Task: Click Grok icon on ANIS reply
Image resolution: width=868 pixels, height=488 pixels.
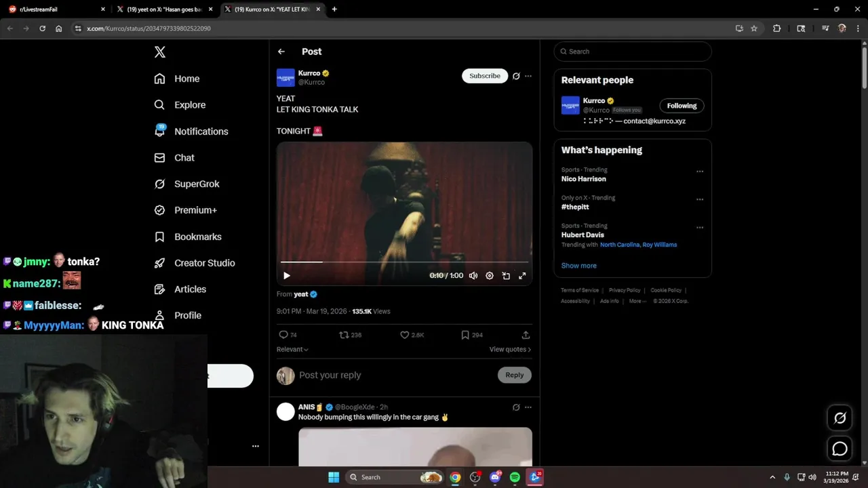Action: (x=516, y=407)
